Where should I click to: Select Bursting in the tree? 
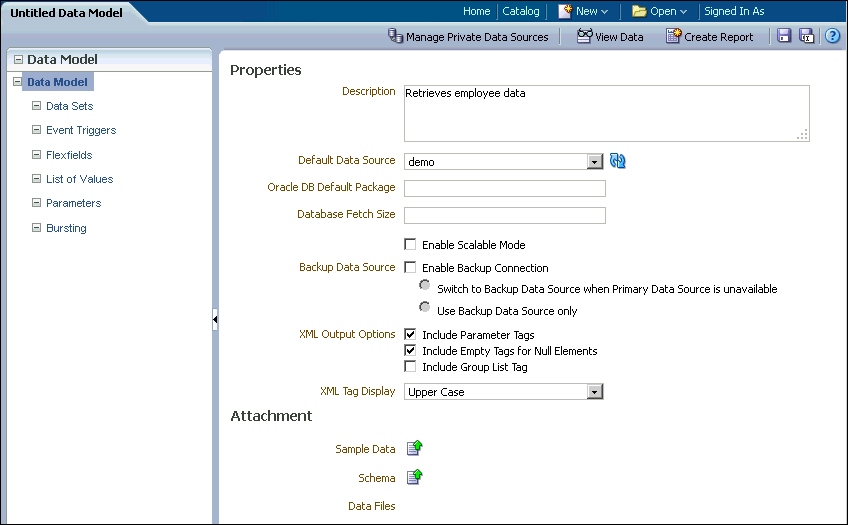pos(66,228)
